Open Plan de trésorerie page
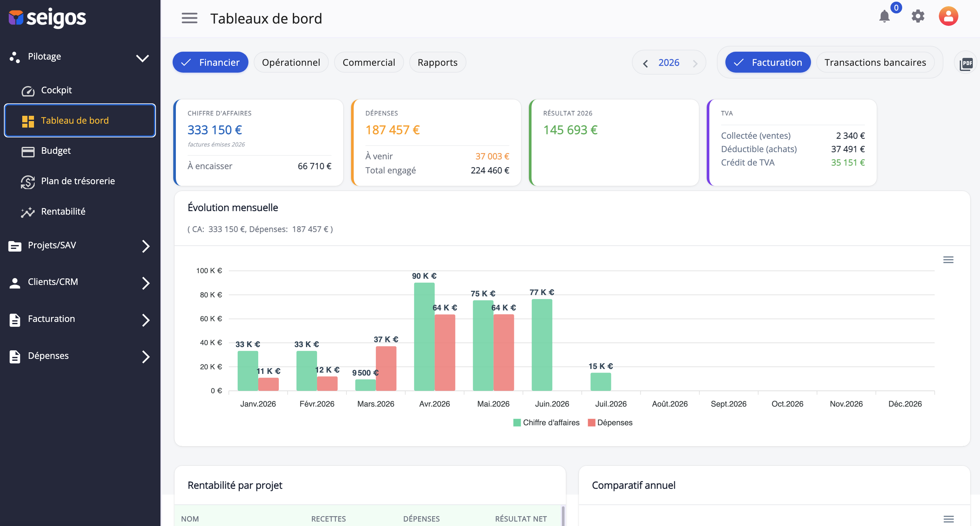This screenshot has width=980, height=526. tap(78, 181)
